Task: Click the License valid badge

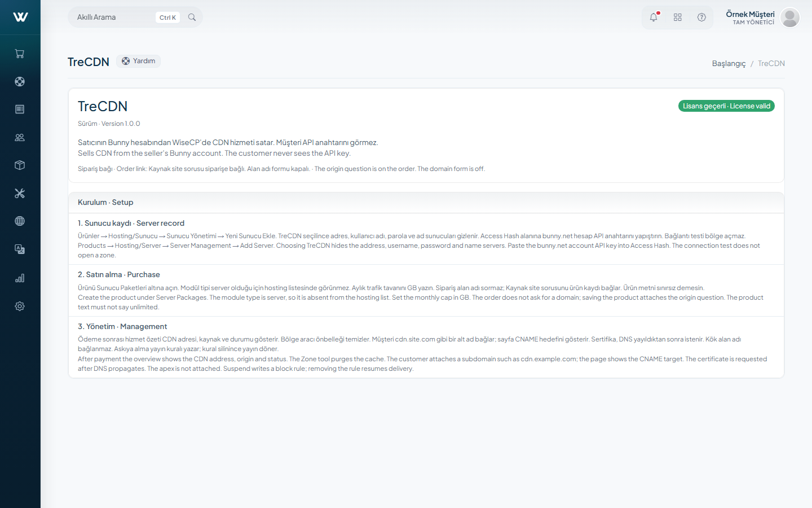Action: 726,106
